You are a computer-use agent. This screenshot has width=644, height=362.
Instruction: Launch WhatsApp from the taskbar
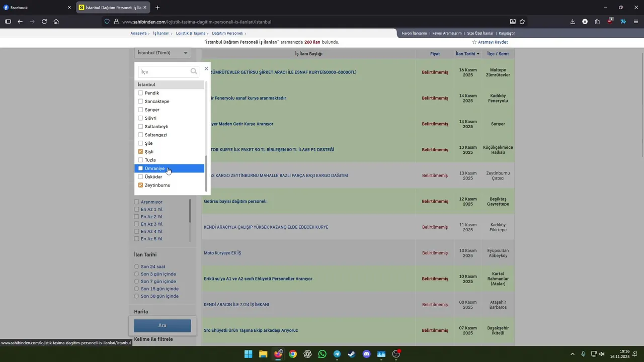click(323, 354)
